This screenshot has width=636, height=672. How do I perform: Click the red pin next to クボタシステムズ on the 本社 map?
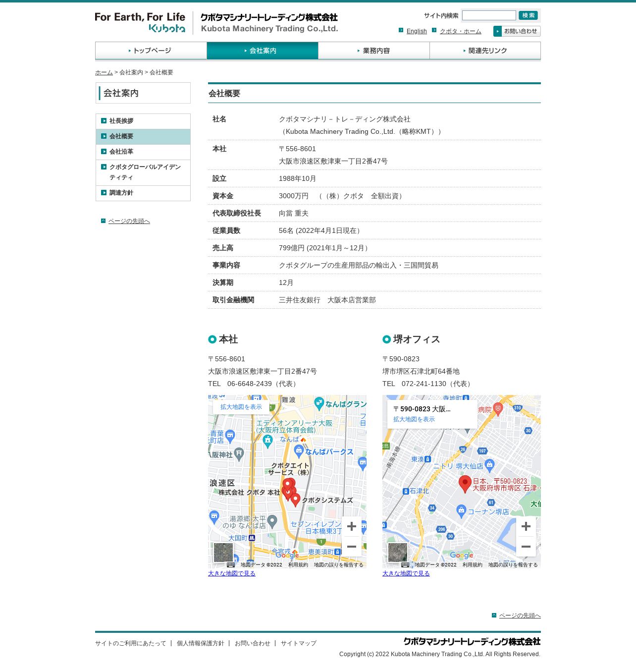pos(296,499)
